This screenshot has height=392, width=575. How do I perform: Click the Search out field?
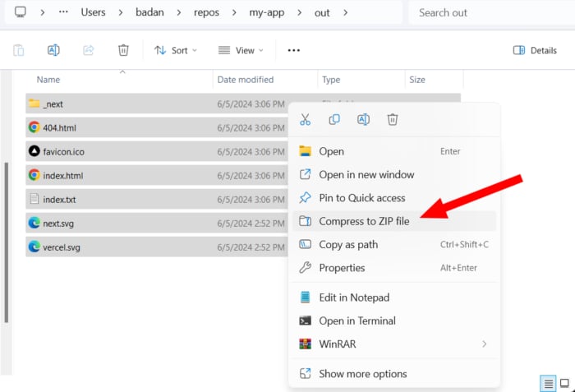[491, 12]
